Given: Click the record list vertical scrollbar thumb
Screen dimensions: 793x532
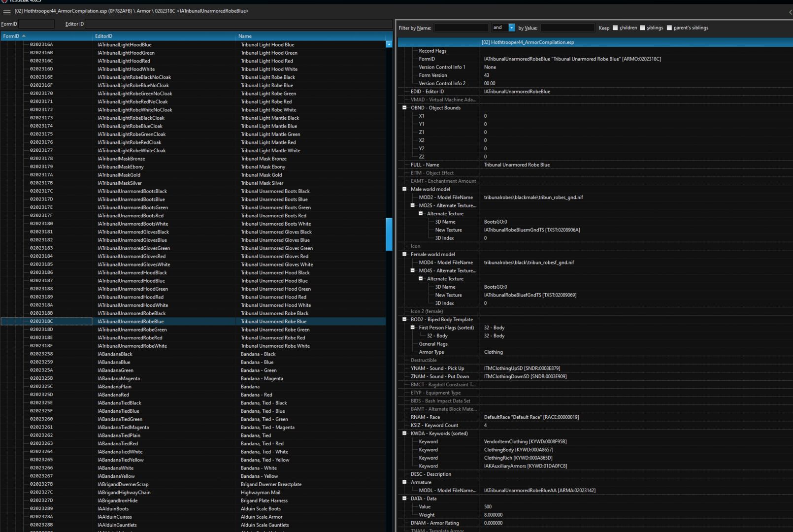Looking at the screenshot, I should pos(389,234).
